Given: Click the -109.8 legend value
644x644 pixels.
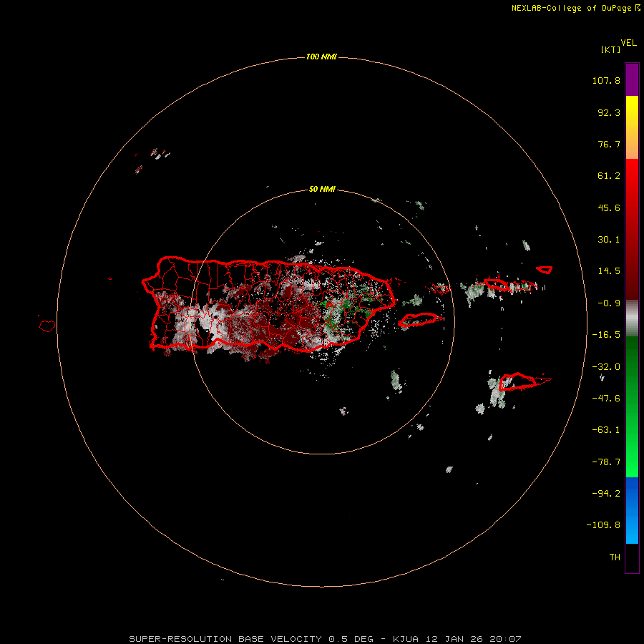Looking at the screenshot, I should pyautogui.click(x=603, y=525).
